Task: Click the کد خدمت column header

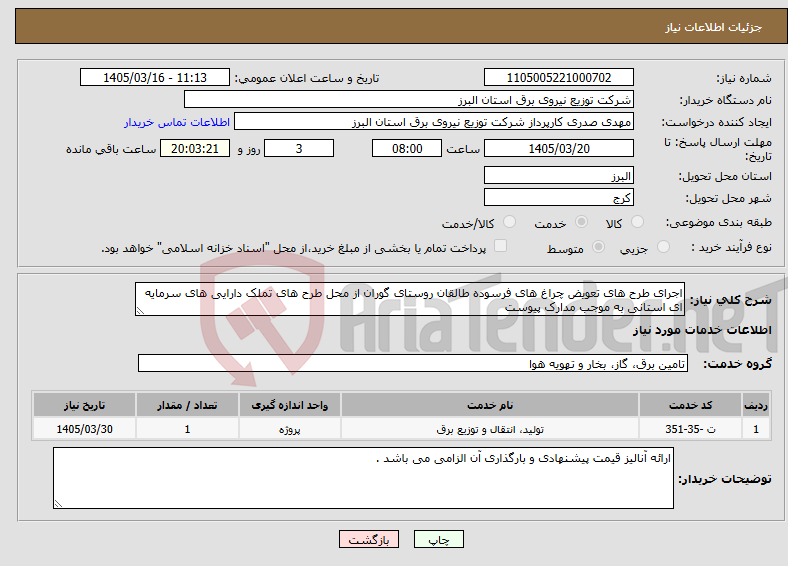Action: [x=691, y=405]
